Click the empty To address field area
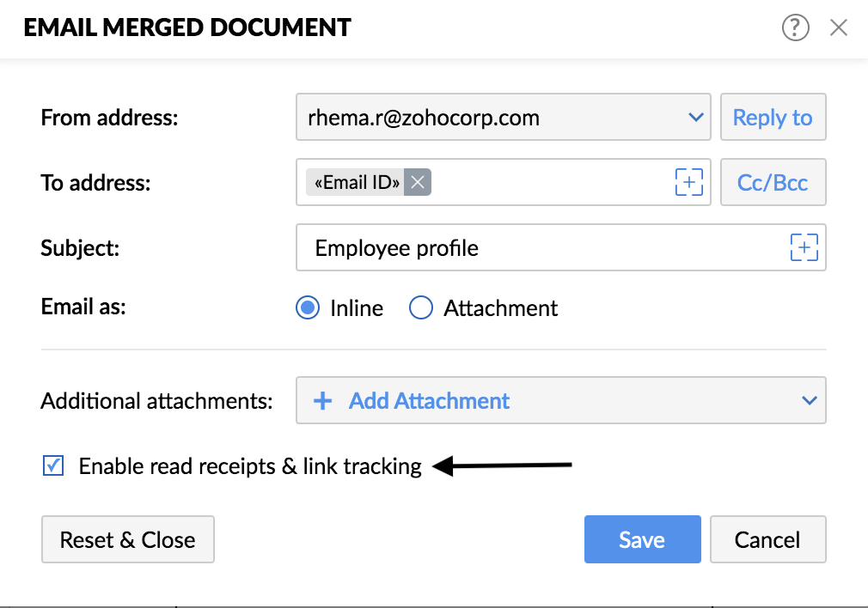The height and width of the screenshot is (608, 868). coord(551,182)
